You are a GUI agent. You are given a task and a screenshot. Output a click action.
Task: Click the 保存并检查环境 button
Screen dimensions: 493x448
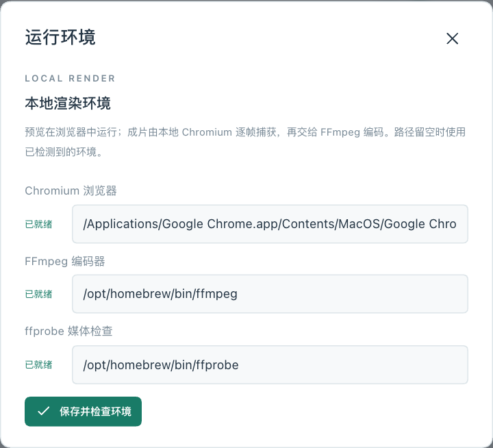tap(83, 412)
